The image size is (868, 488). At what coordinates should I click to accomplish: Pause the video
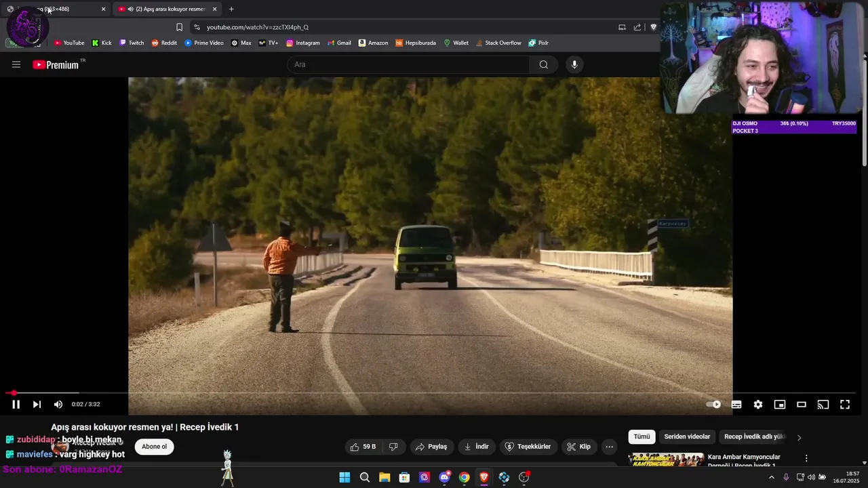(16, 405)
